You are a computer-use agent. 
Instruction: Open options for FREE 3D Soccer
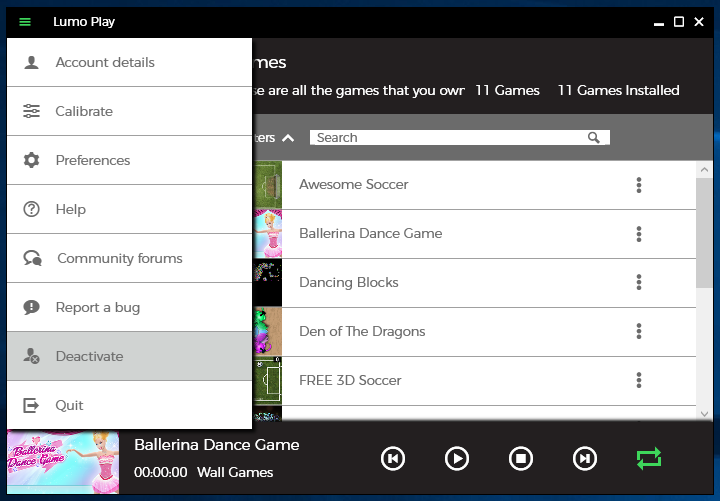[x=639, y=380]
